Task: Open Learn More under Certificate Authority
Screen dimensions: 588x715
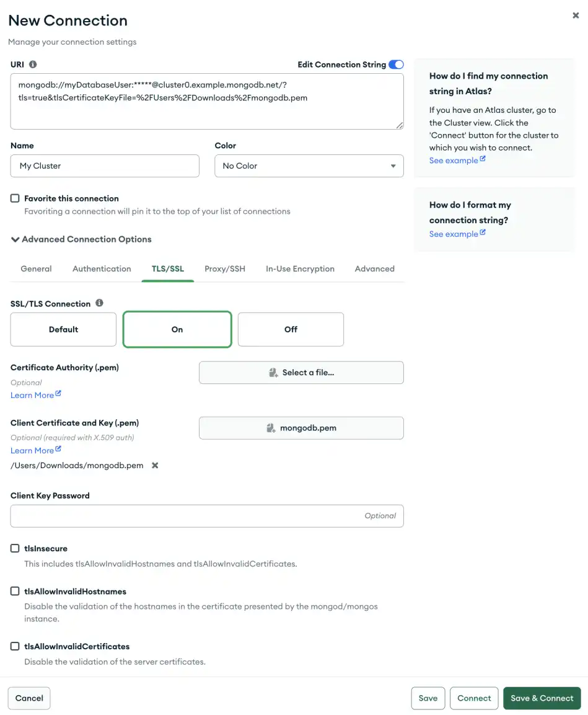Action: (x=32, y=395)
